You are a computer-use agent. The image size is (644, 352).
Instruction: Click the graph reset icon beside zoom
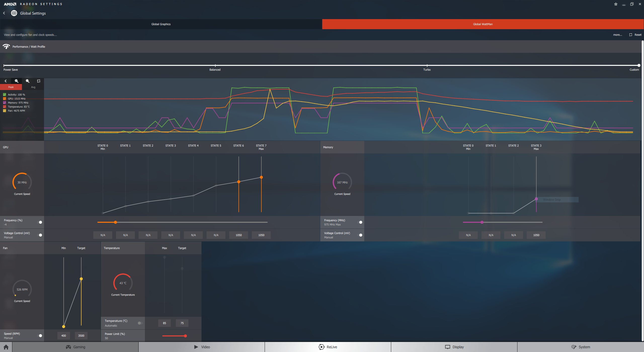click(38, 81)
